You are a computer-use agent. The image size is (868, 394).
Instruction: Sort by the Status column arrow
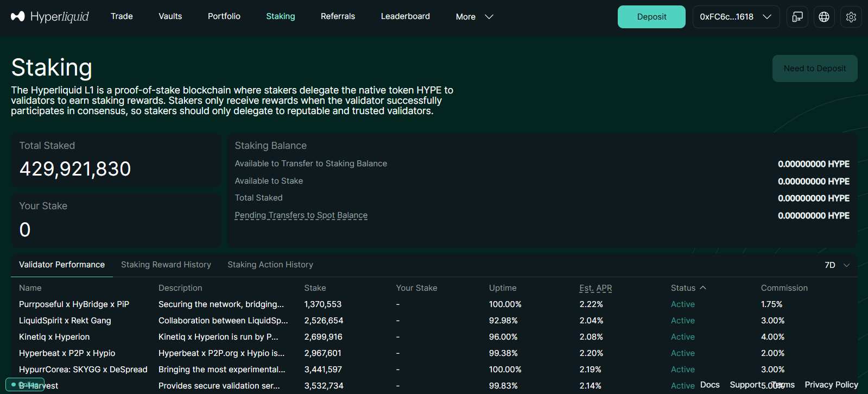pos(703,288)
